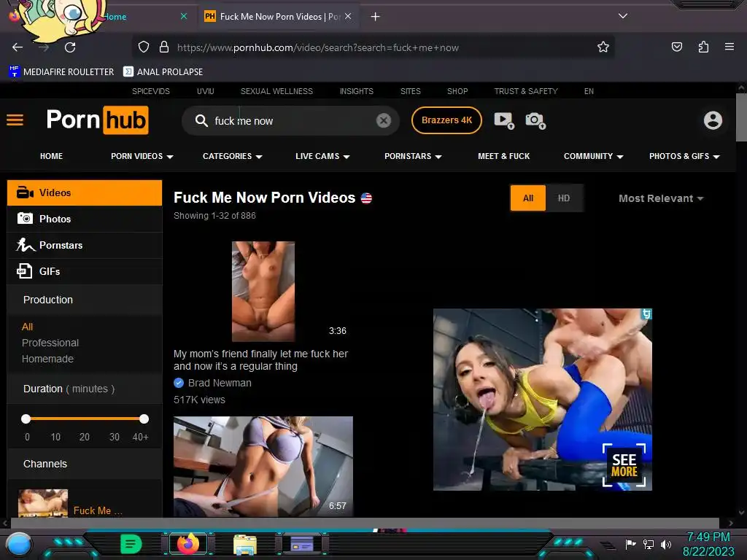Image resolution: width=747 pixels, height=560 pixels.
Task: Choose All under Production
Action: point(27,327)
